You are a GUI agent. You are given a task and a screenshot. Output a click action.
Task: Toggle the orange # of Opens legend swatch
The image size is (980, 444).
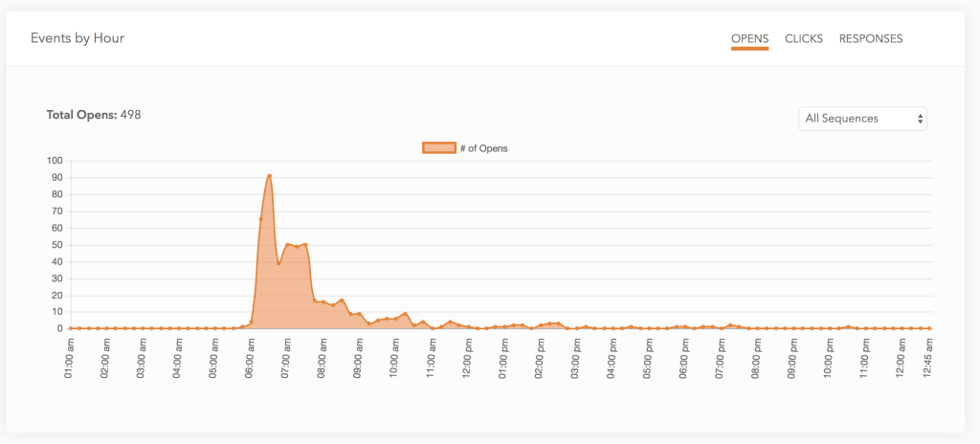tap(438, 147)
